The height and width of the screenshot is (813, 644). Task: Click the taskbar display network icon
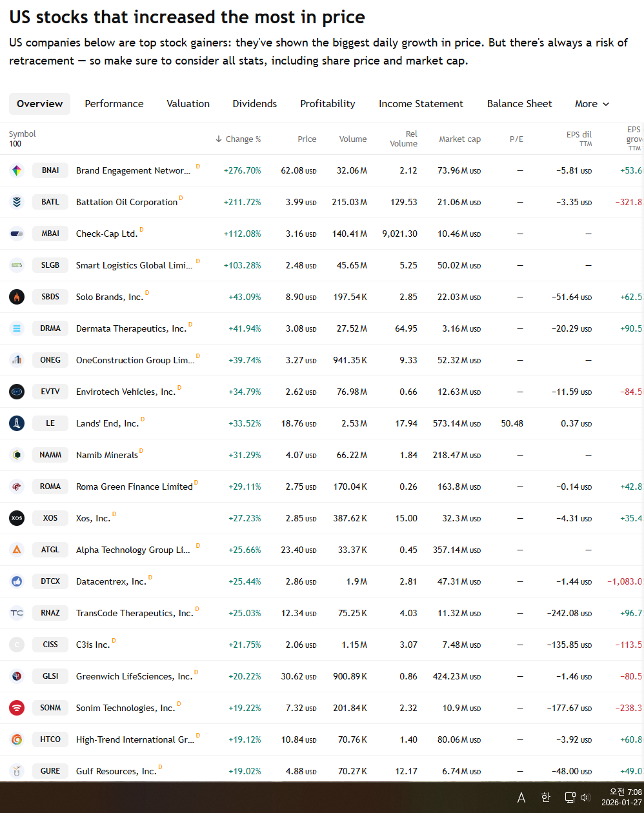coord(570,798)
